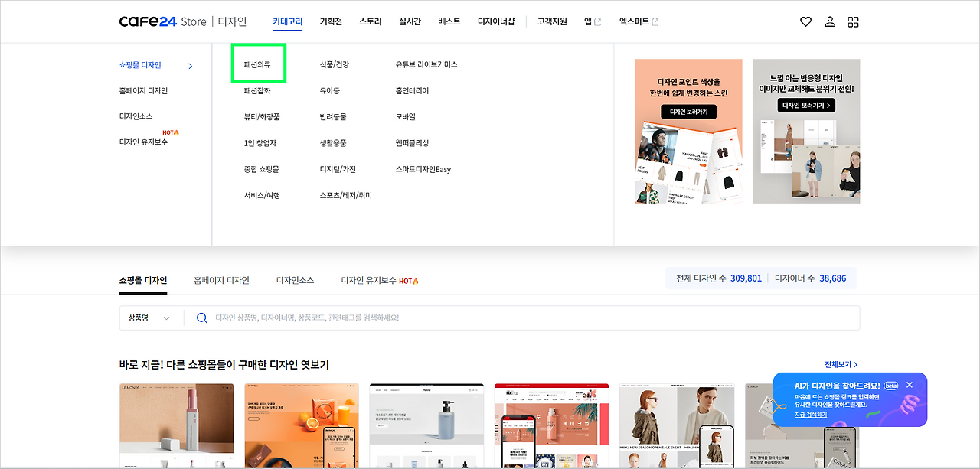Click the wishlist heart icon
980x469 pixels.
pos(805,22)
